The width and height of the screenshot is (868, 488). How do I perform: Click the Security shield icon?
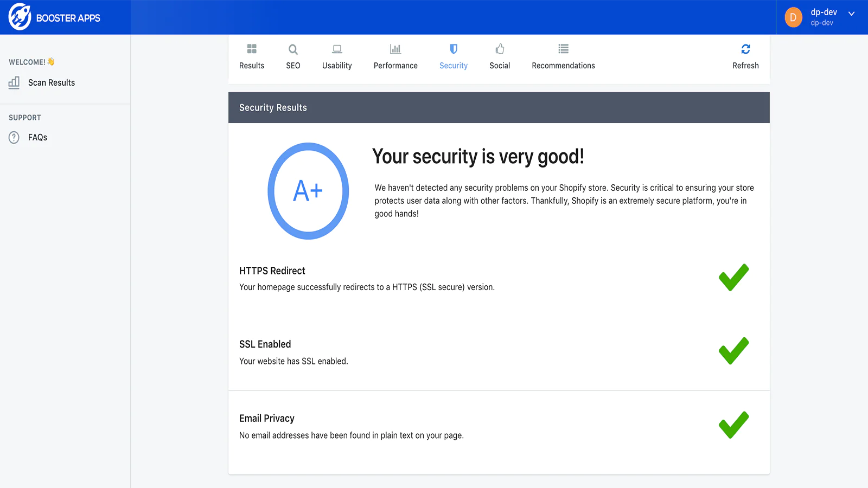click(454, 49)
